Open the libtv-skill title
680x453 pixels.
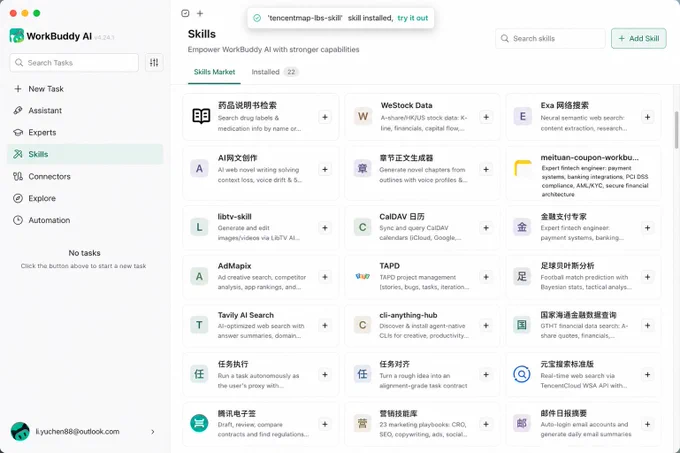click(x=234, y=216)
